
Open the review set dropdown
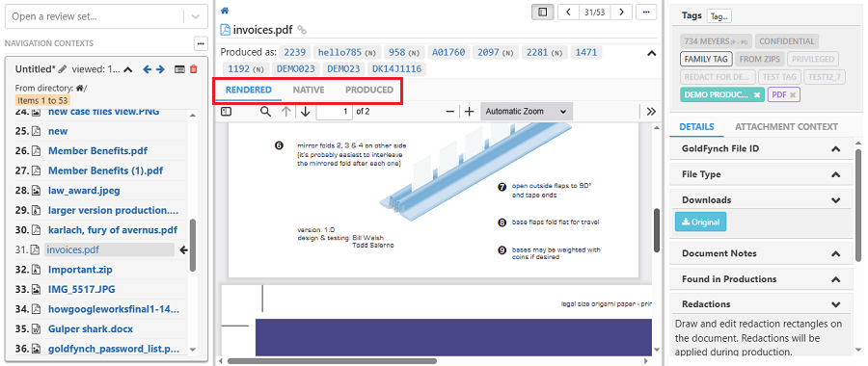[196, 16]
